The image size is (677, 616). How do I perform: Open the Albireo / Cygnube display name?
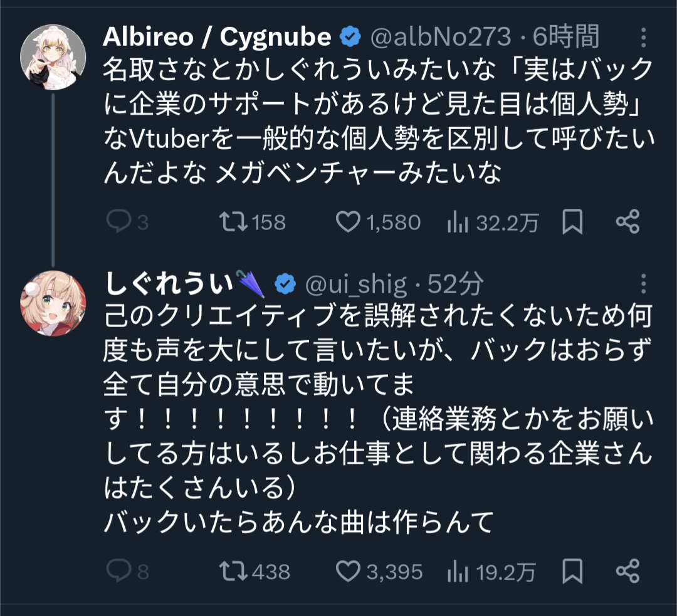tap(217, 38)
